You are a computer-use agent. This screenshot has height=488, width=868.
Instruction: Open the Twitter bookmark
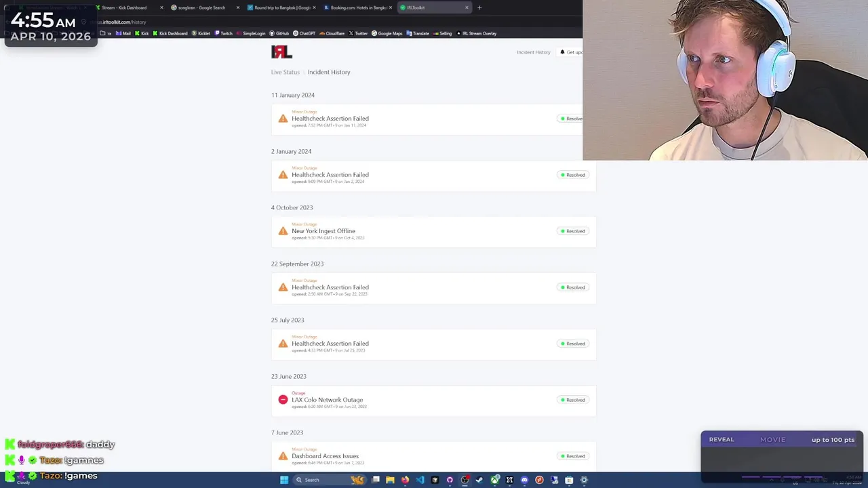358,33
